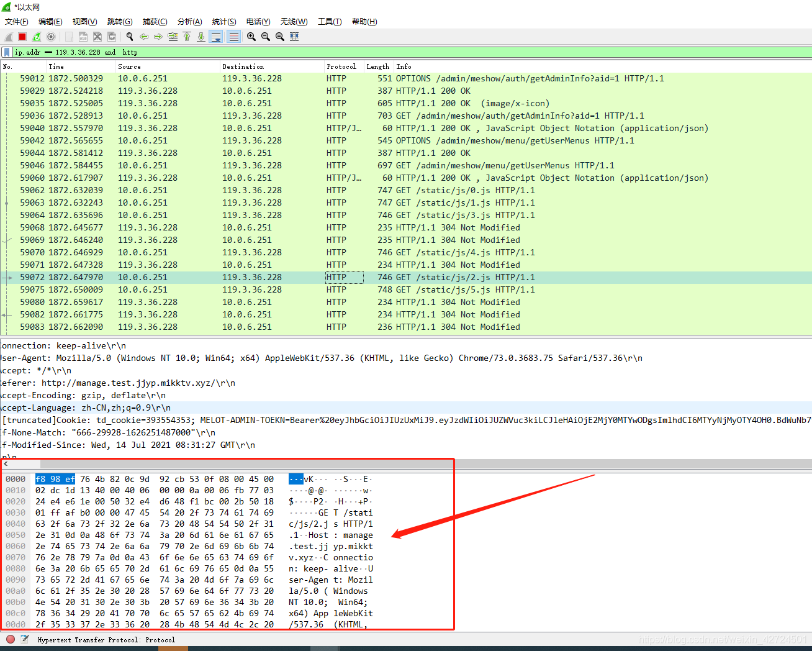812x651 pixels.
Task: Jump to the first packet
Action: (x=187, y=37)
